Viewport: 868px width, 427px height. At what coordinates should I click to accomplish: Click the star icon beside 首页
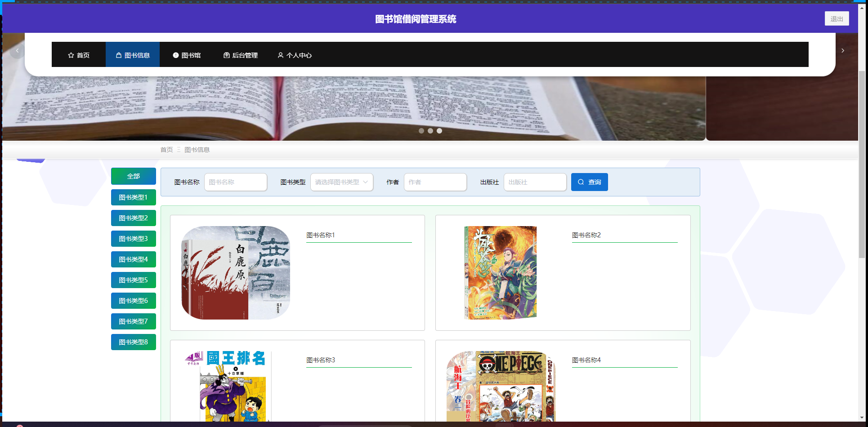[71, 55]
